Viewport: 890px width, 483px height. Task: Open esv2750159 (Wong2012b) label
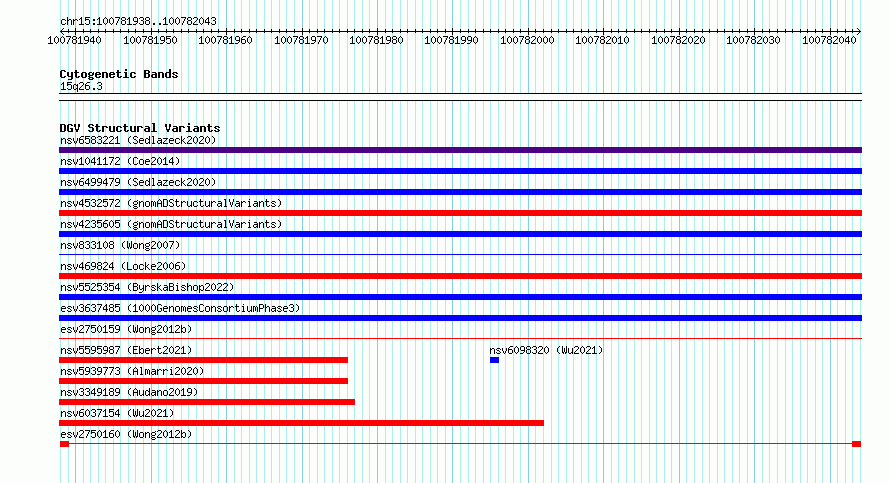126,329
